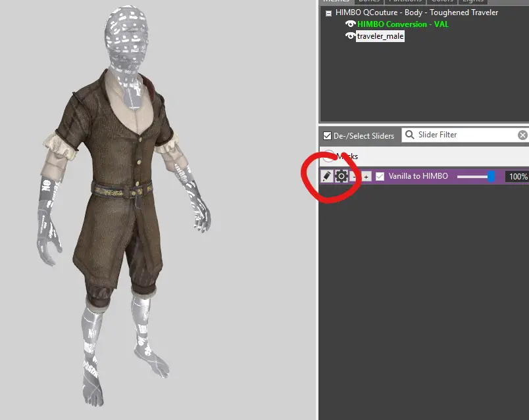Image resolution: width=529 pixels, height=420 pixels.
Task: Select the traveler_male mesh row
Action: pos(380,36)
